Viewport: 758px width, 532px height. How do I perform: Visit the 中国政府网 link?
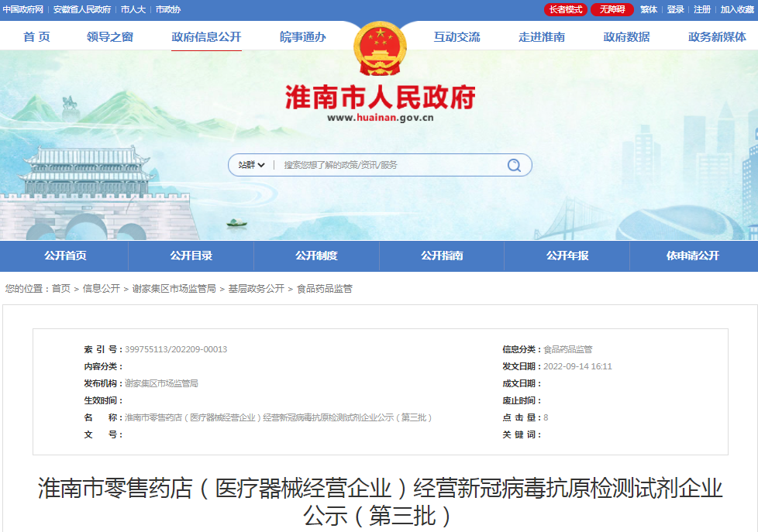[x=25, y=10]
